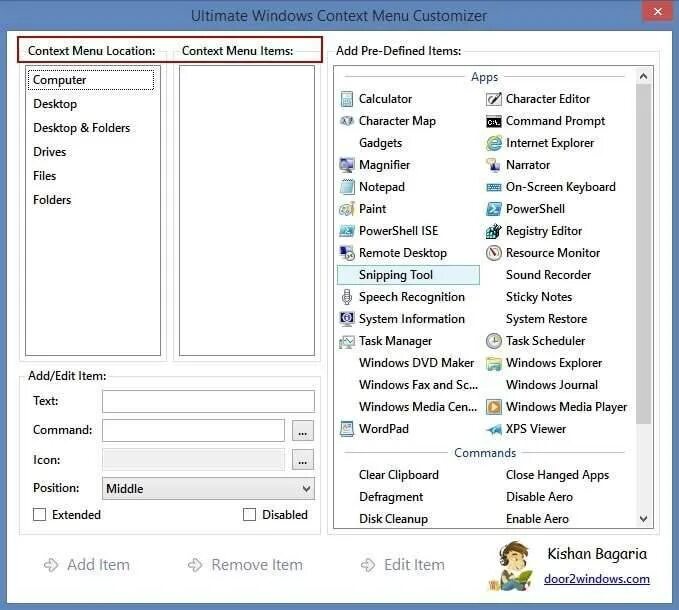Click the Kishan Bagaria avatar image
The height and width of the screenshot is (610, 679).
(x=512, y=566)
